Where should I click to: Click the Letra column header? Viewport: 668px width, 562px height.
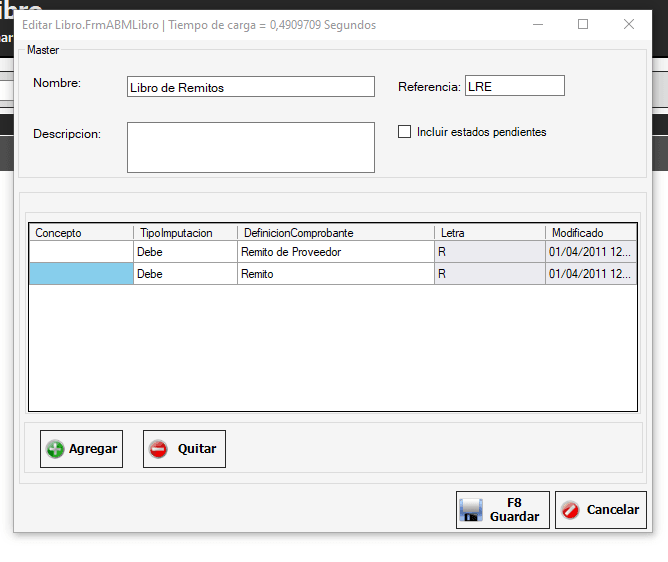point(490,233)
